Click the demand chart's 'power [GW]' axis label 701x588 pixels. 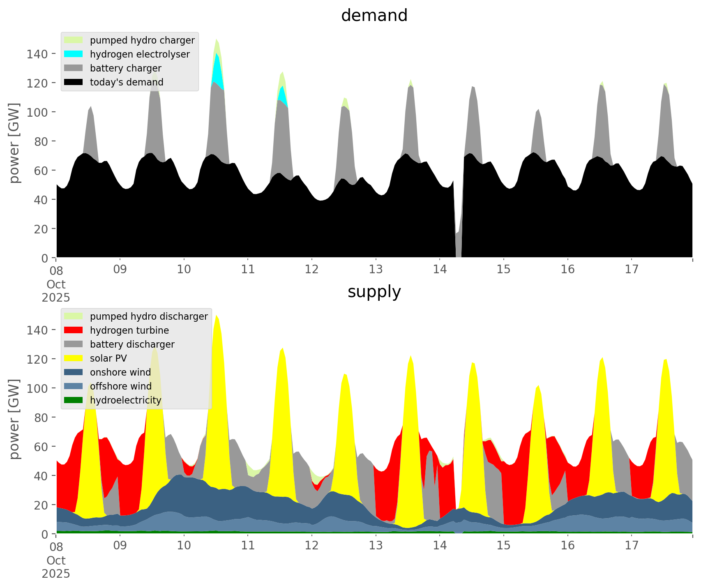[14, 143]
